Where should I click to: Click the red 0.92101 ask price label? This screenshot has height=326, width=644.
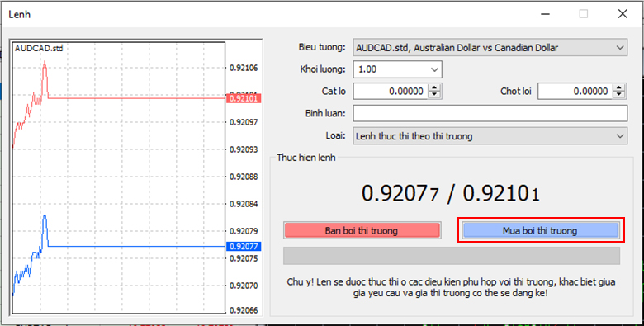click(x=243, y=98)
